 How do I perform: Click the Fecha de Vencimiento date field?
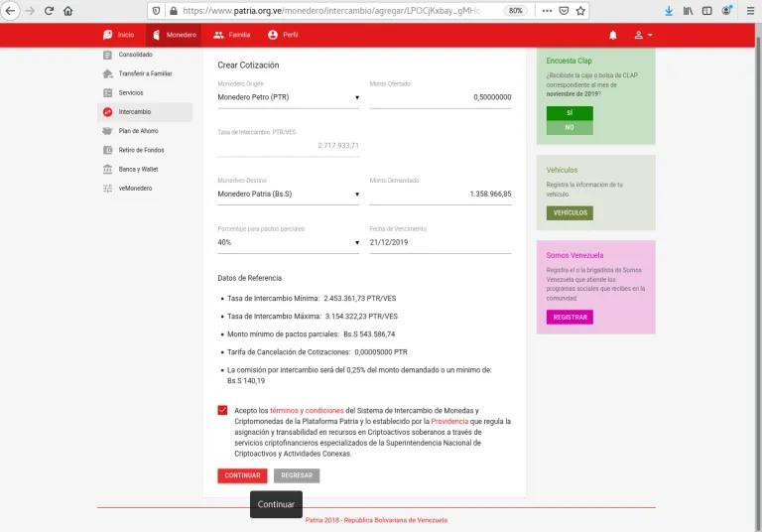coord(441,242)
